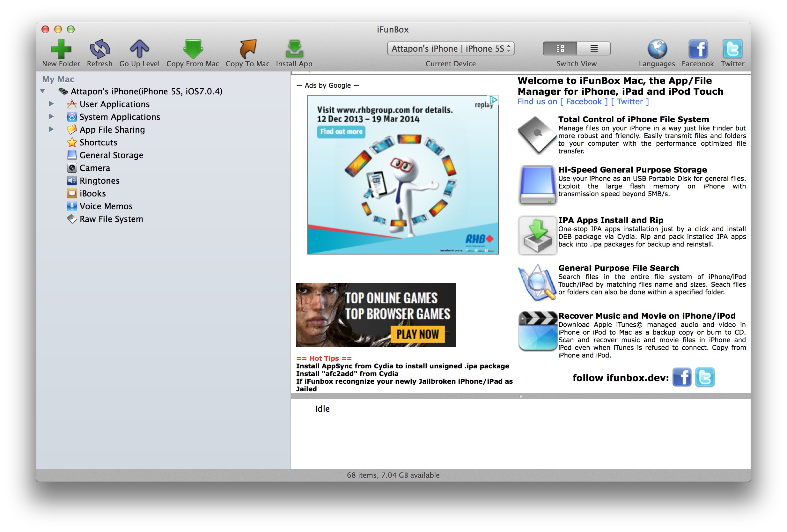Go up one level with the arrow icon
The width and height of the screenshot is (787, 532).
139,49
